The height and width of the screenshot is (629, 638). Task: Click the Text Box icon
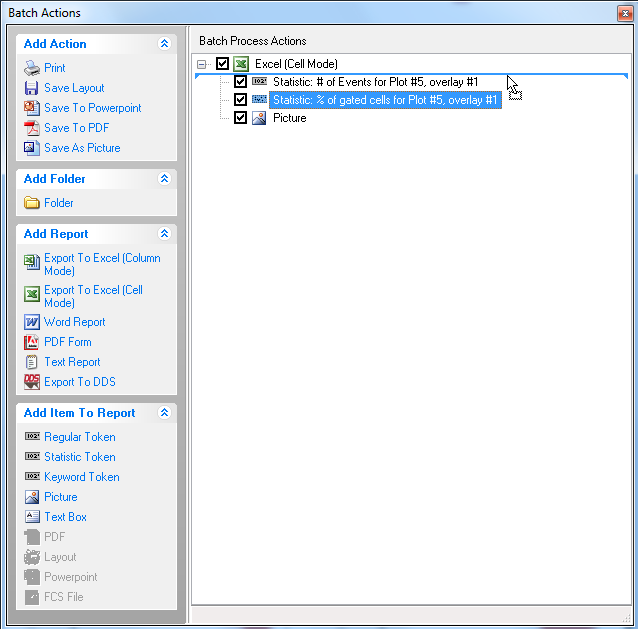tap(32, 517)
